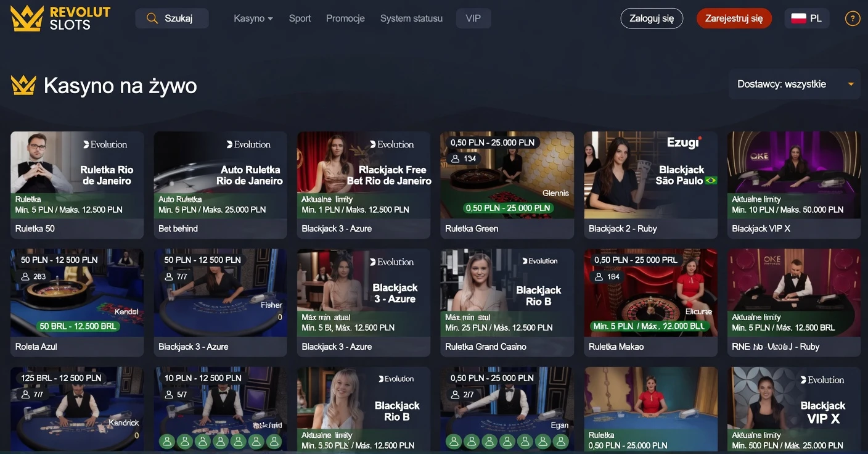Click the Polish flag icon
Viewport: 868px width, 454px height.
[x=799, y=19]
